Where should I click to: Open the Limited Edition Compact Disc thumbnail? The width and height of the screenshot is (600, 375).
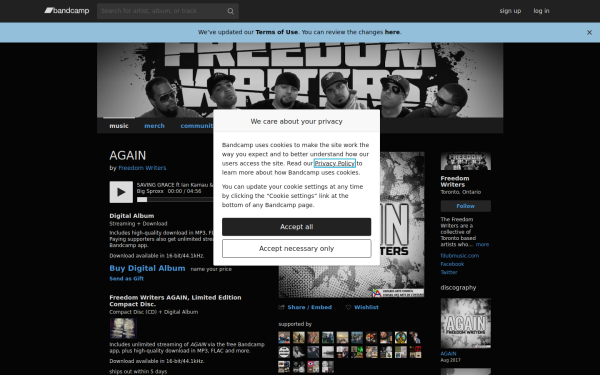coord(123,328)
